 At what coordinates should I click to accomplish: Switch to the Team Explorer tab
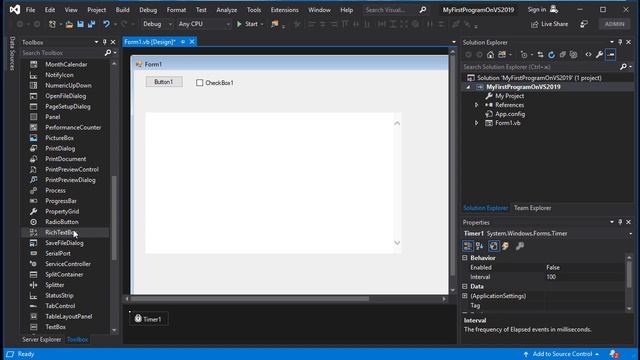(532, 208)
